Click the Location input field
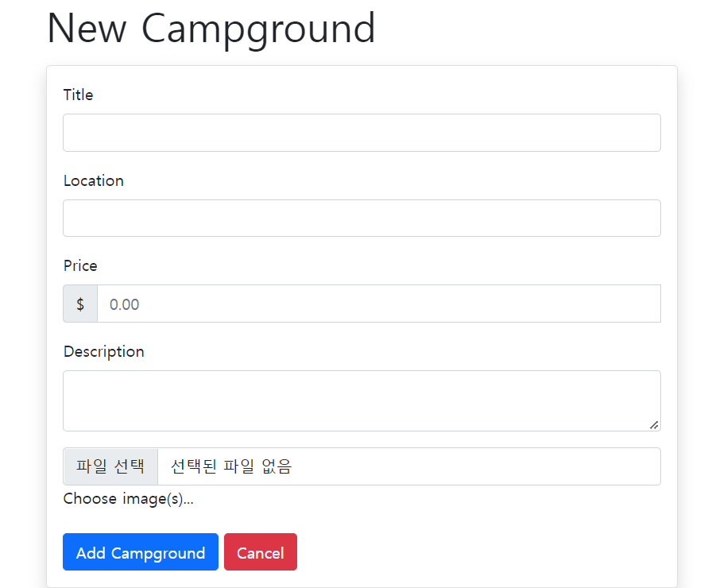 pos(362,218)
